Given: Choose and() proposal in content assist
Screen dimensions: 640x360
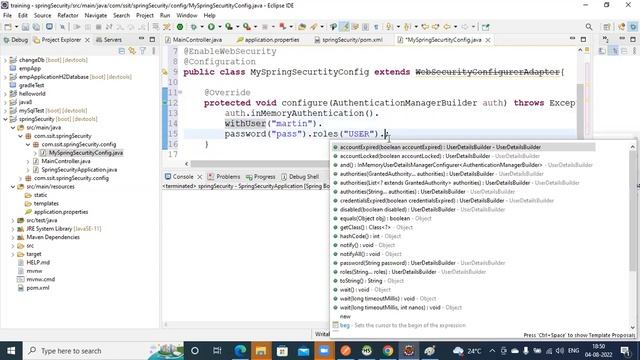Looking at the screenshot, I should [462, 165].
